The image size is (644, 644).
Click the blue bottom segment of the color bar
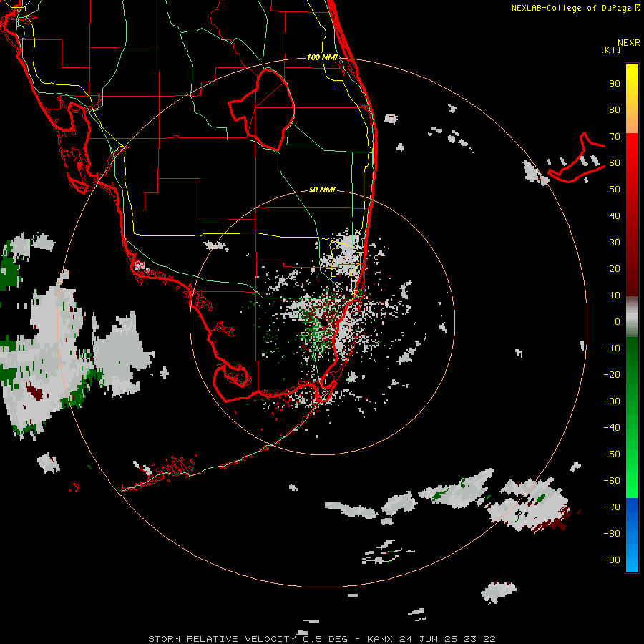tap(632, 535)
